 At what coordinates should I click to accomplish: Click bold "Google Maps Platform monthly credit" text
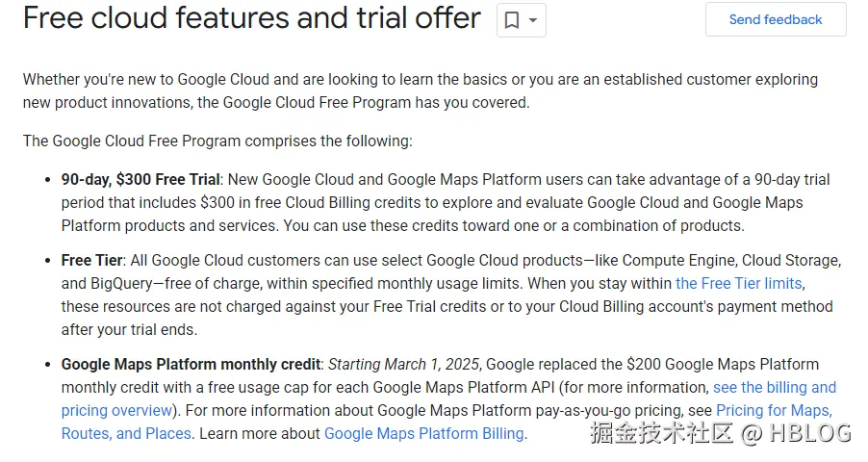(191, 364)
